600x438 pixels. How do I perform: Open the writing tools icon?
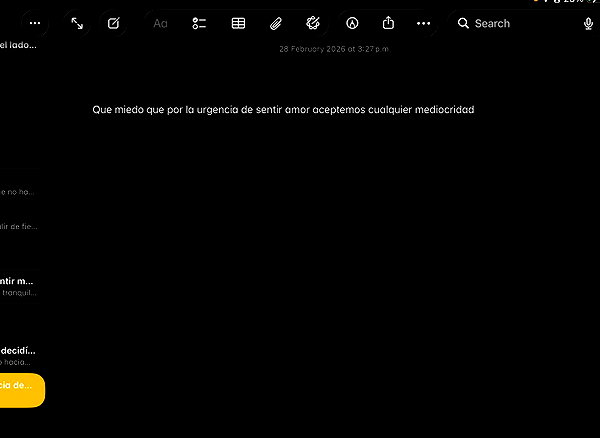[x=313, y=23]
